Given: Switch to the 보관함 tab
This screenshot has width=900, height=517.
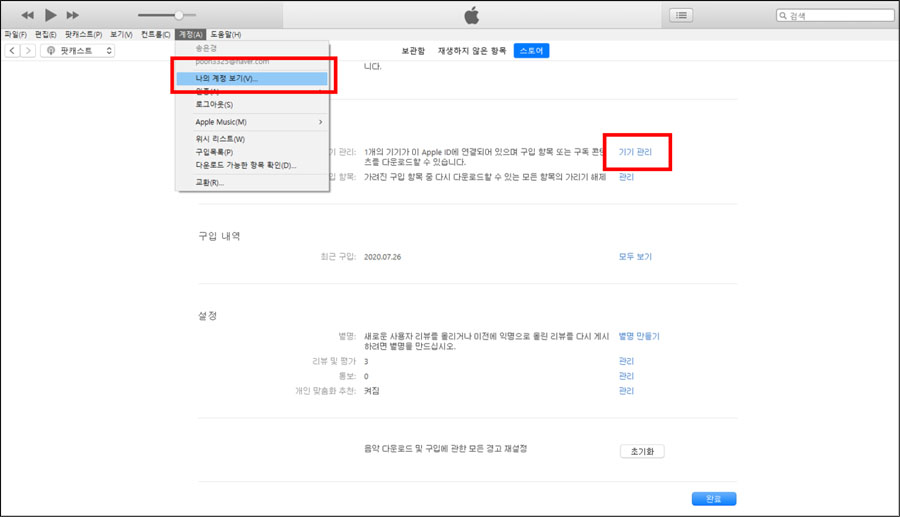Looking at the screenshot, I should (413, 50).
